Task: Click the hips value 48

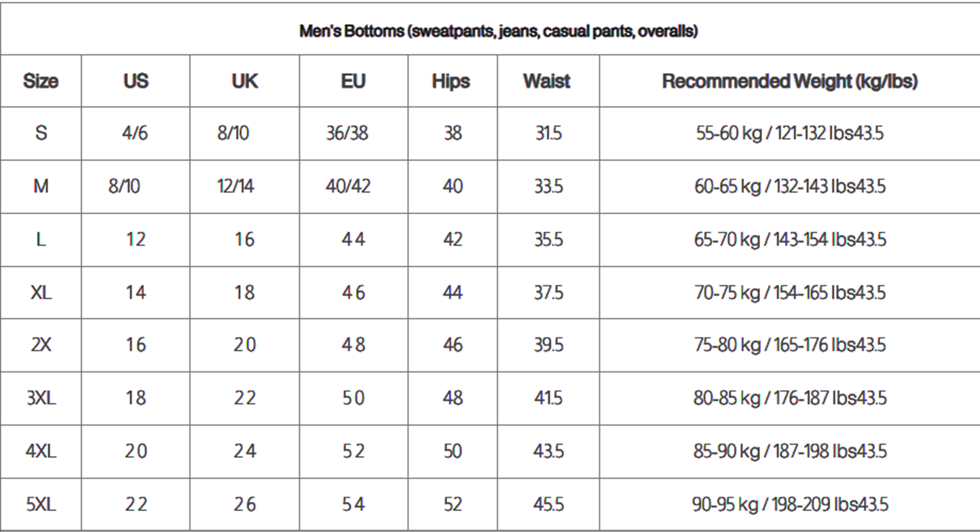Action: [453, 398]
